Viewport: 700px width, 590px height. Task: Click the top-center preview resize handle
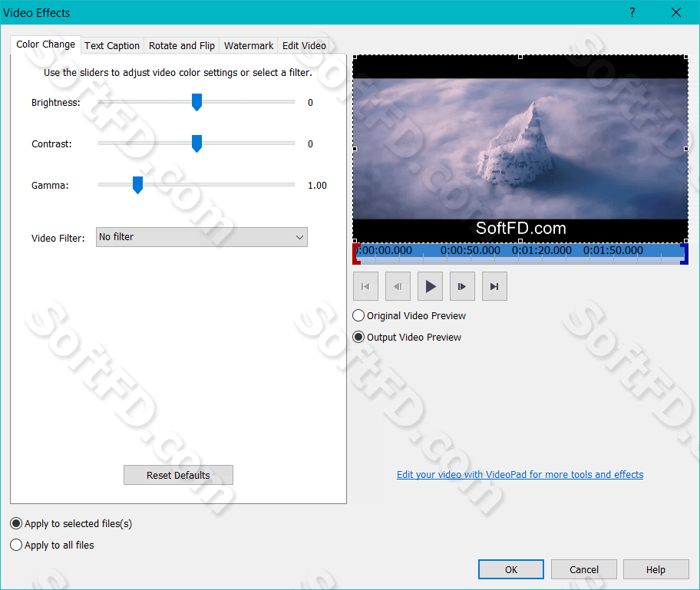(520, 57)
